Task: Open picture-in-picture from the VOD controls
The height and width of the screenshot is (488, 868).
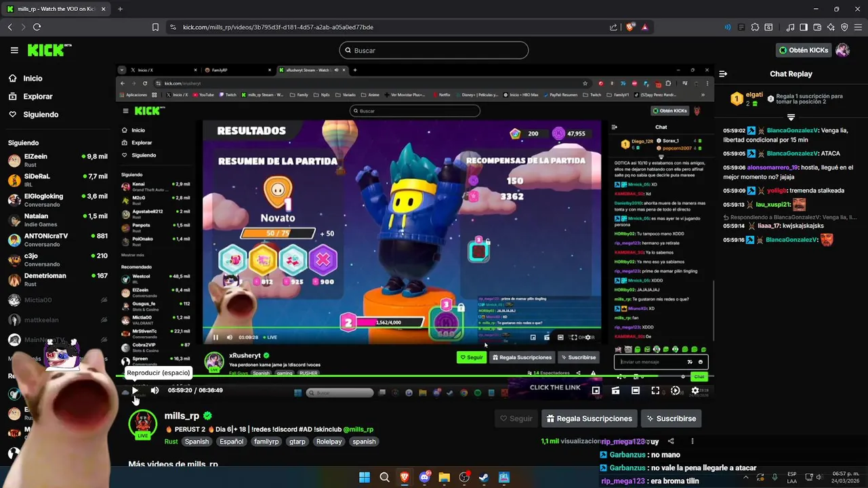Action: point(596,390)
